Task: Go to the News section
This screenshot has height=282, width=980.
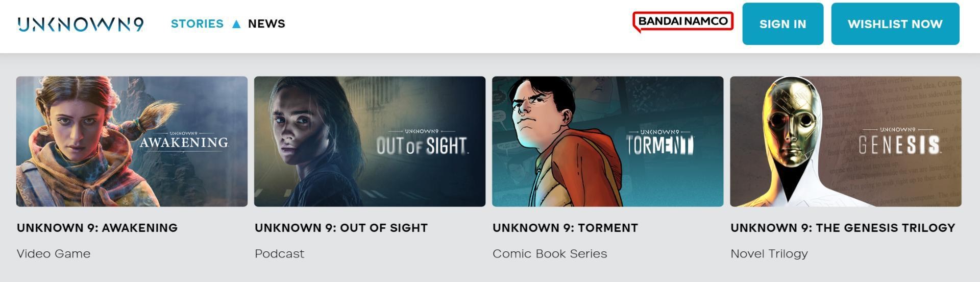Action: (266, 24)
